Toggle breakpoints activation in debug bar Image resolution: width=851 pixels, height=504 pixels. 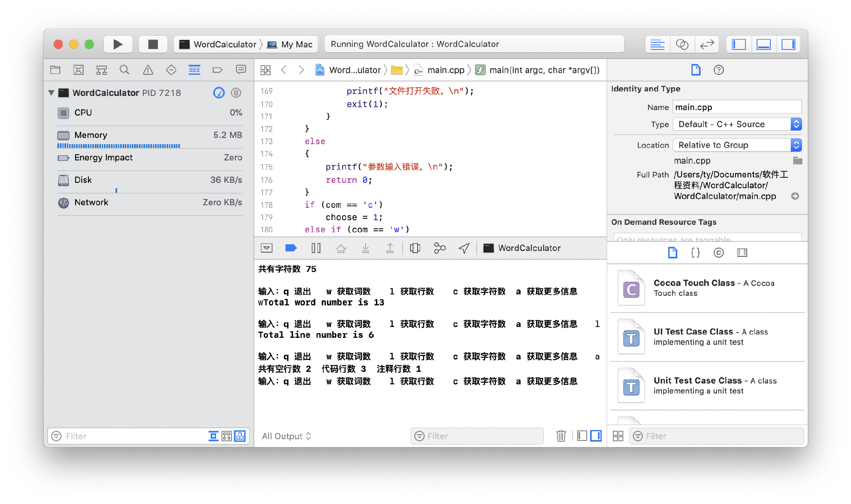point(291,248)
